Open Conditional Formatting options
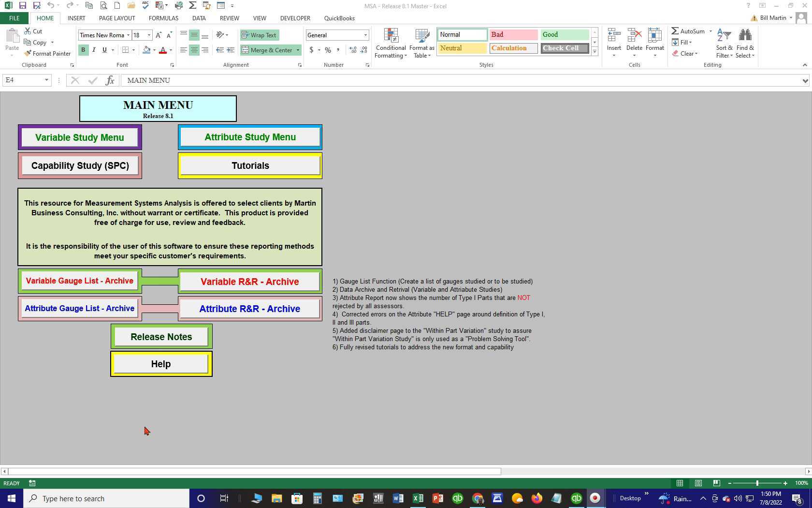This screenshot has width=812, height=508. [390, 43]
